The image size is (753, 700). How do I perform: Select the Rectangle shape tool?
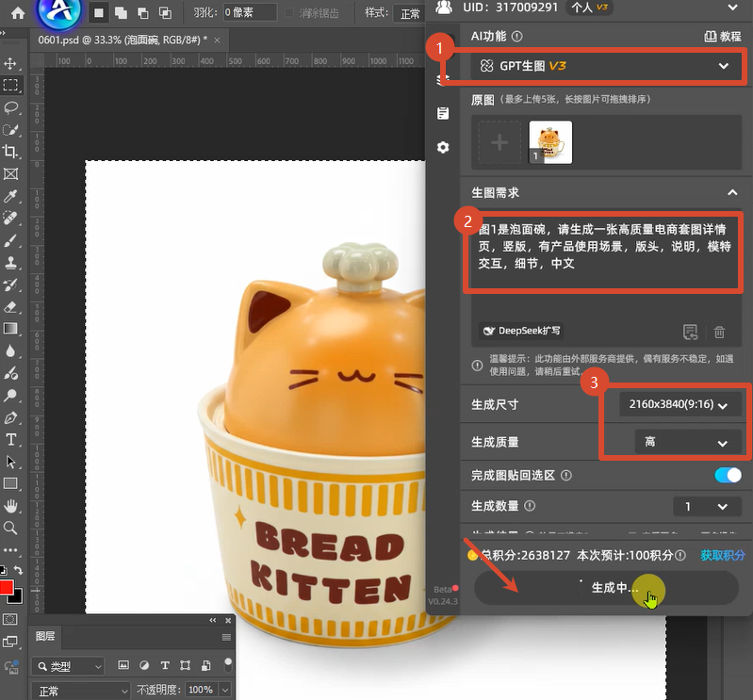coord(10,484)
